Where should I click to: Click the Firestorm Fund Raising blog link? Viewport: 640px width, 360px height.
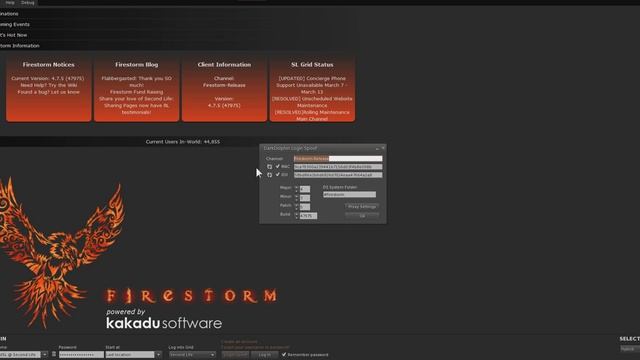(136, 92)
